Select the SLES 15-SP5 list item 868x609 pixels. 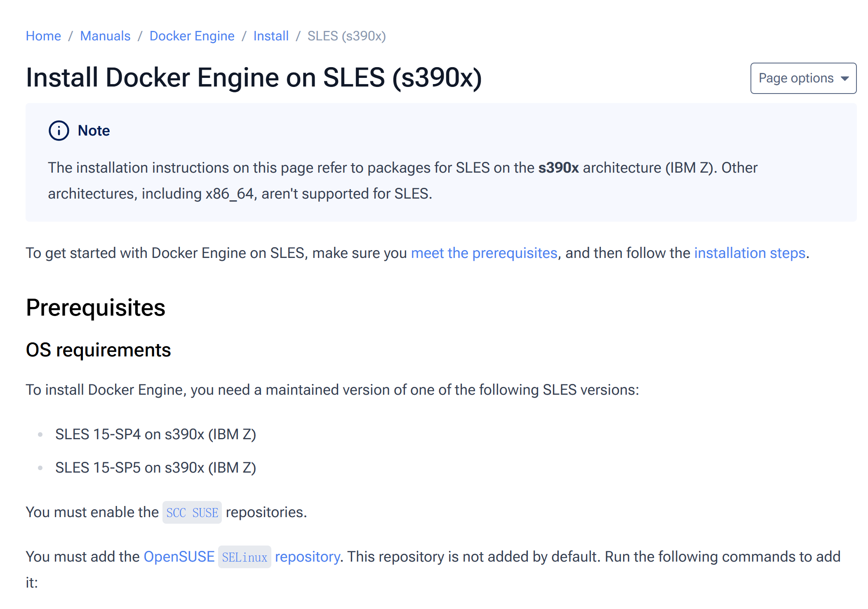[155, 468]
